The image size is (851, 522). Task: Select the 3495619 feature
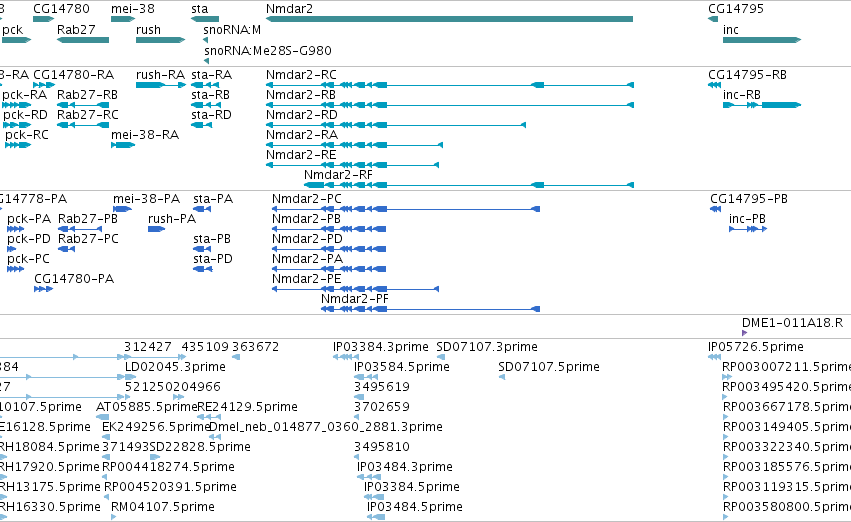(359, 397)
